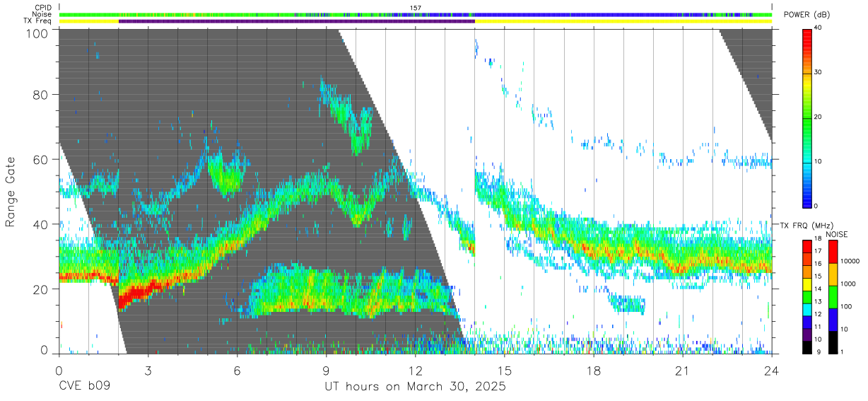Screen dimensions: 868x401
Task: Click the Range Gate axis tick '60'
Action: click(x=40, y=159)
